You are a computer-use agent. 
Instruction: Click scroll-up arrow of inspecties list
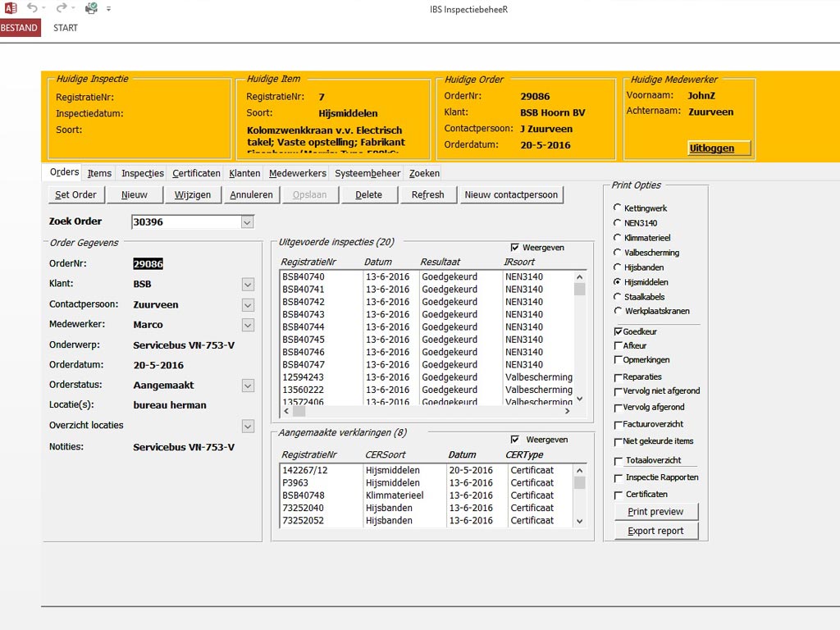pyautogui.click(x=580, y=277)
